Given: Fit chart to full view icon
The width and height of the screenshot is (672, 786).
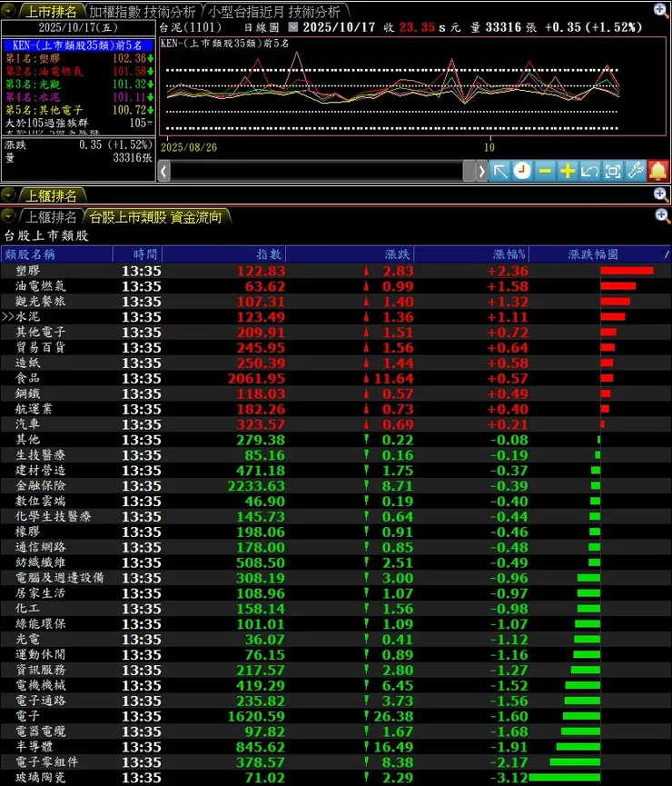Looking at the screenshot, I should point(613,172).
